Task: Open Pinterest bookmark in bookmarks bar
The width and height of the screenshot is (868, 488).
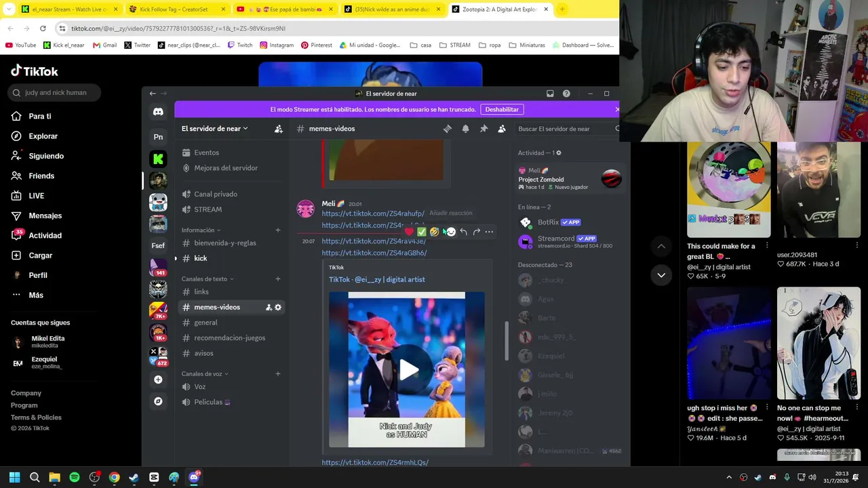Action: point(317,45)
